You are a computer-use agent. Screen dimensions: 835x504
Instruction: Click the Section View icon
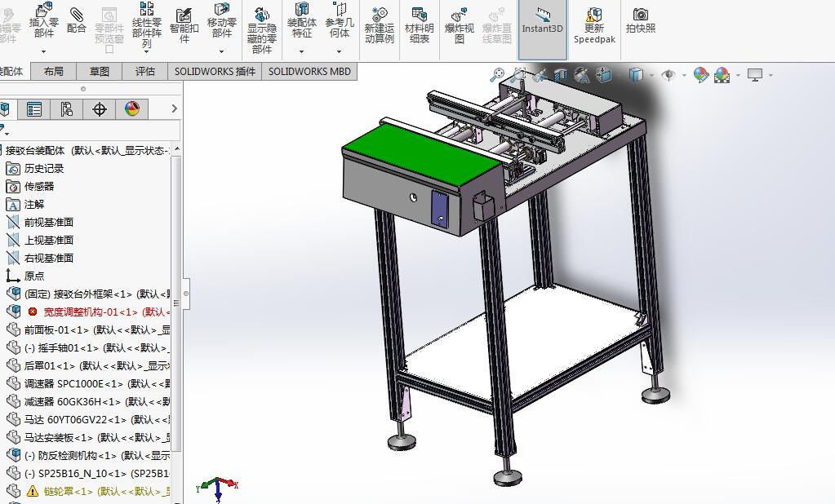[561, 75]
